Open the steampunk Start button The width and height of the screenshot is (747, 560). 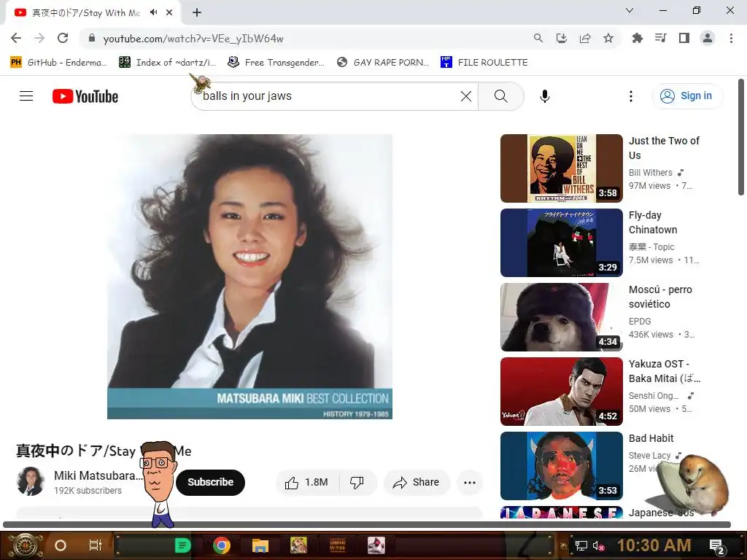[x=26, y=545]
